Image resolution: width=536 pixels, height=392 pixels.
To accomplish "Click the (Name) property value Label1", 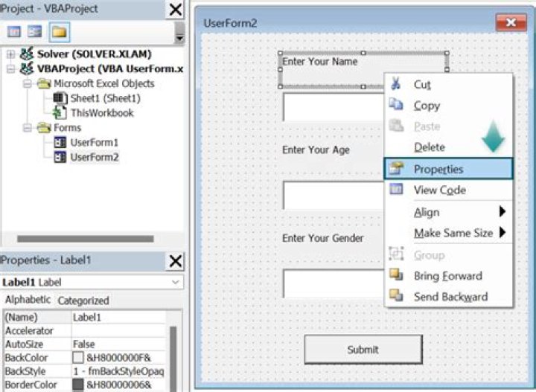I will point(118,317).
